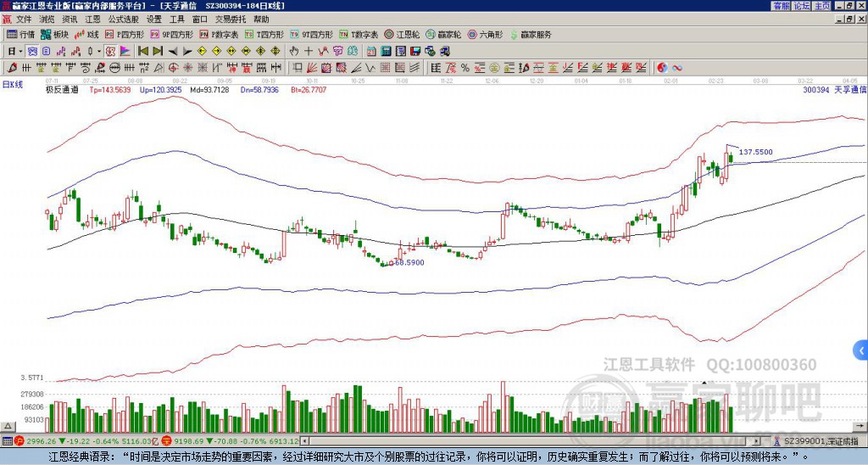Click the selected blue chart-type icon

click(32, 52)
